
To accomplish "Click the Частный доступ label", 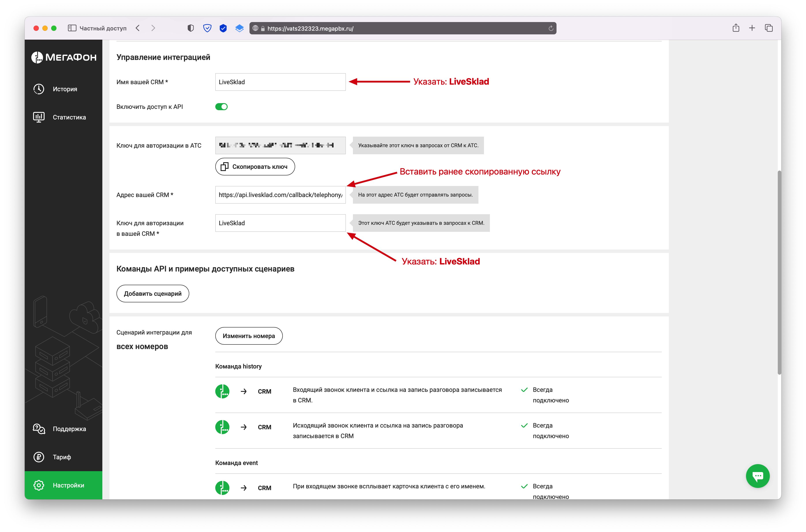I will (x=103, y=28).
